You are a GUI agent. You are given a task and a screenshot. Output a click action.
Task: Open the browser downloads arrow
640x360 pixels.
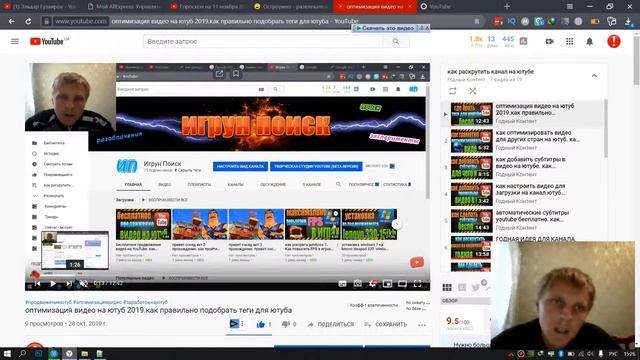[629, 21]
